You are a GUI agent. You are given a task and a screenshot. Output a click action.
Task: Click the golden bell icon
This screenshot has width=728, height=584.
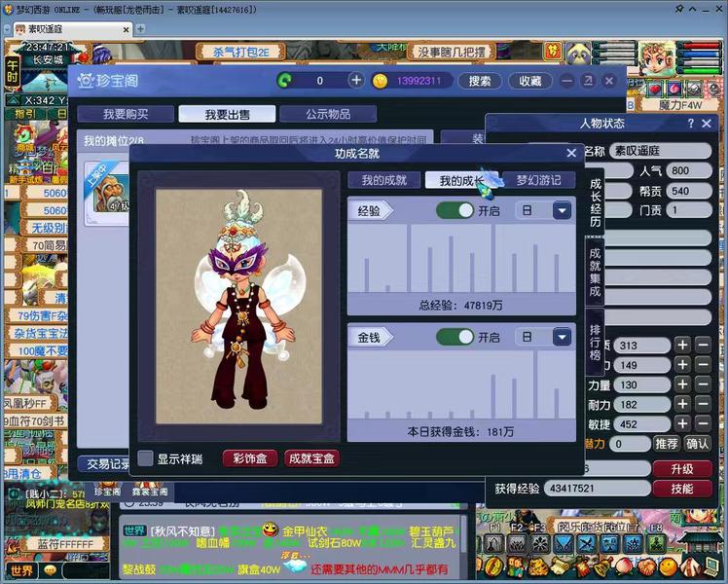point(602,566)
